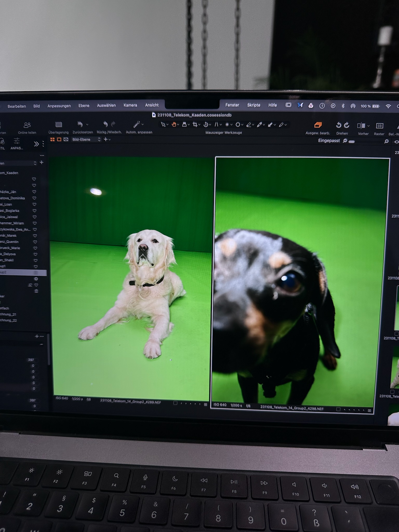This screenshot has height=532, width=399.
Task: Toggle color tag checkbox for image 4289
Action: [x=175, y=403]
